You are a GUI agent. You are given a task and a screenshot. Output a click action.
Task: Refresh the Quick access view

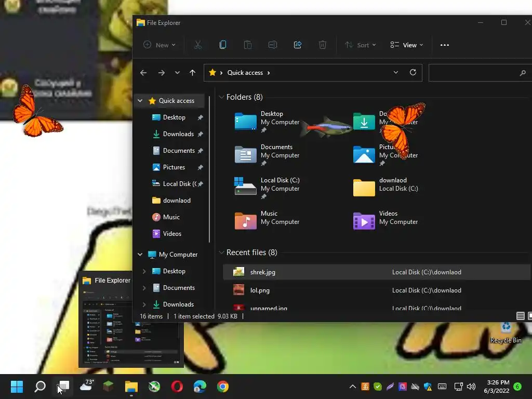click(413, 72)
